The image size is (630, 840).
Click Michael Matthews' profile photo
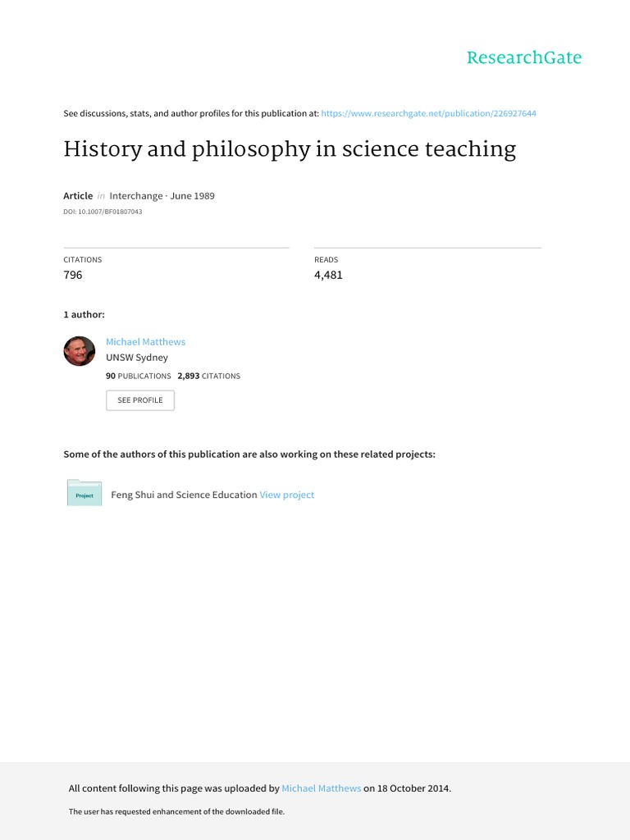(80, 351)
